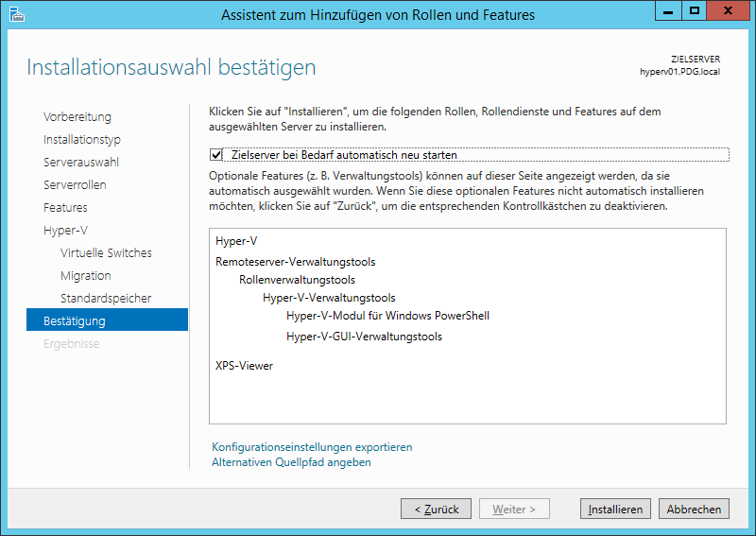Switch to the Features step
Viewport: 756px width, 536px height.
65,208
